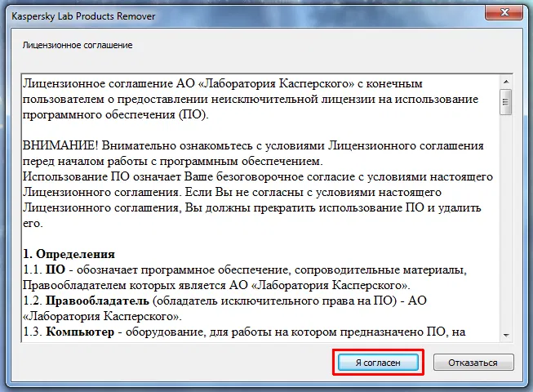Click the "Kaspersky Lab Products Remover" title text
Viewport: 533px width, 392px height.
tap(83, 16)
